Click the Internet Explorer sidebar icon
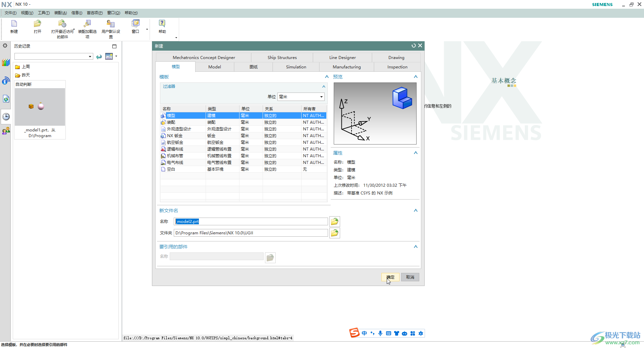The height and width of the screenshot is (348, 644). [x=6, y=99]
